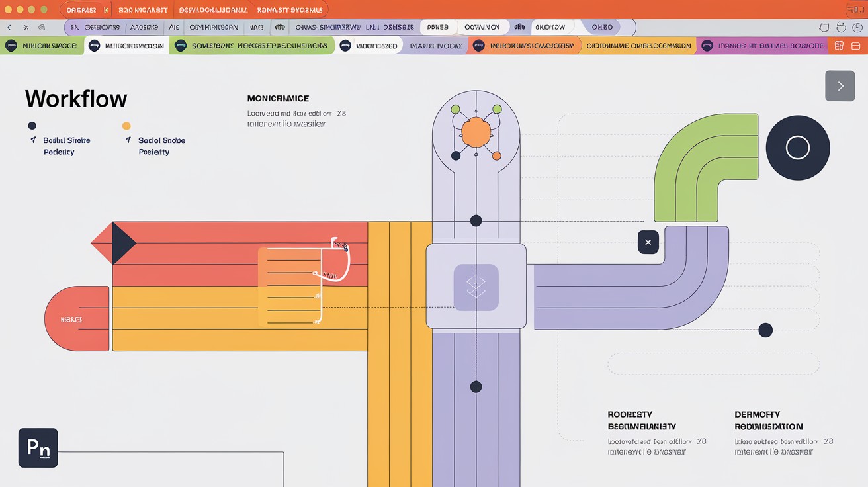Click the MONICRMMICE heading link
868x487 pixels.
coord(278,99)
